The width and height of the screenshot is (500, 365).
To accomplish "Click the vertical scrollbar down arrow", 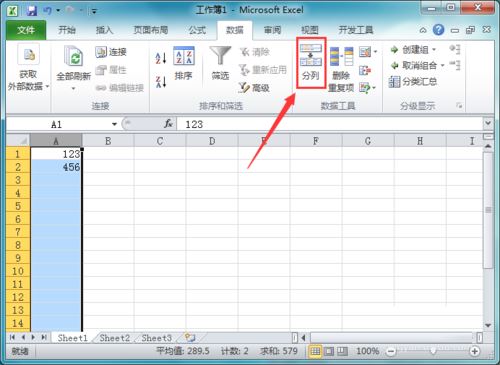I will point(488,326).
